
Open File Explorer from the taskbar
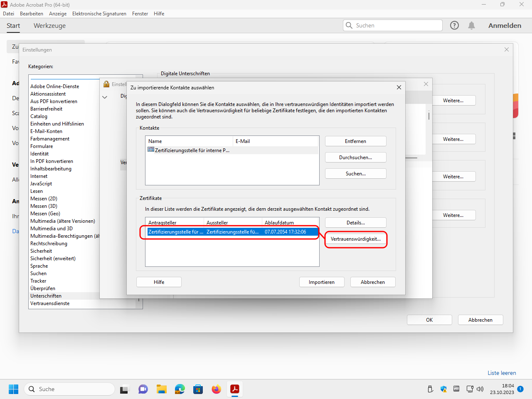tap(161, 389)
